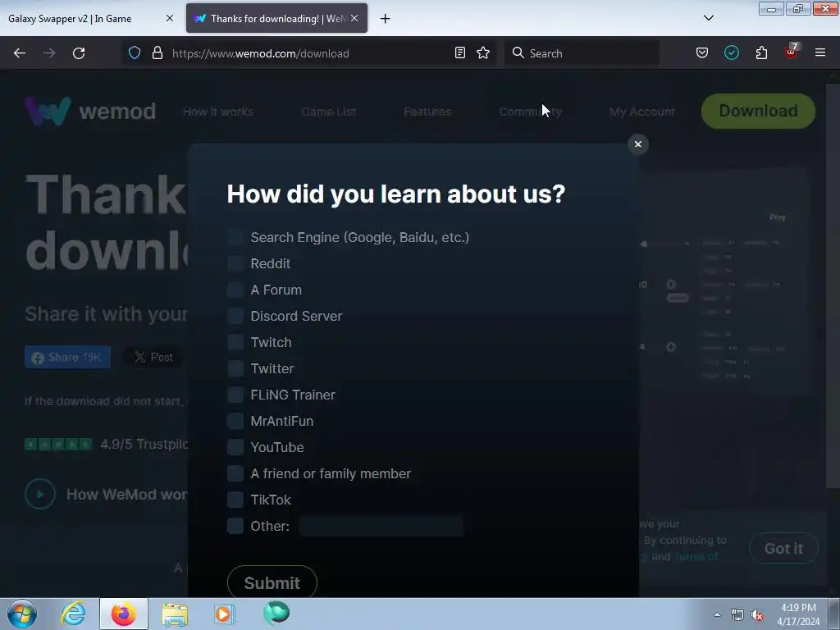Open Features page
The width and height of the screenshot is (840, 630).
click(427, 112)
